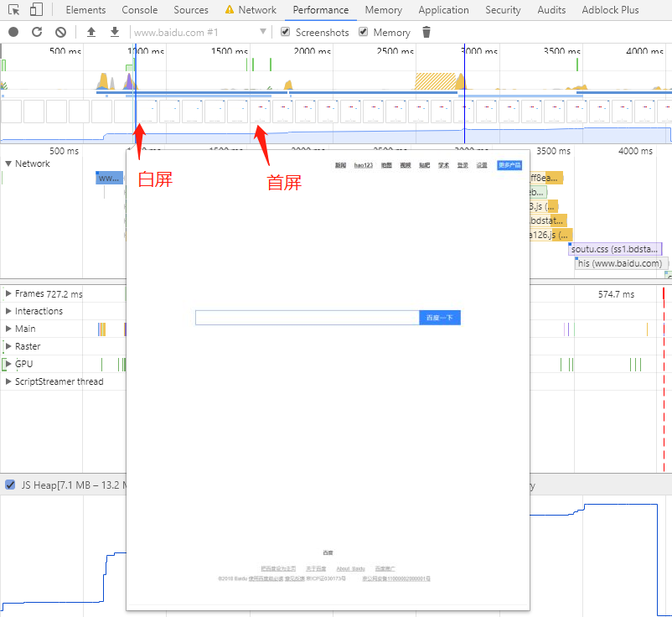Switch to the Audits tab
The height and width of the screenshot is (617, 672).
pos(551,10)
